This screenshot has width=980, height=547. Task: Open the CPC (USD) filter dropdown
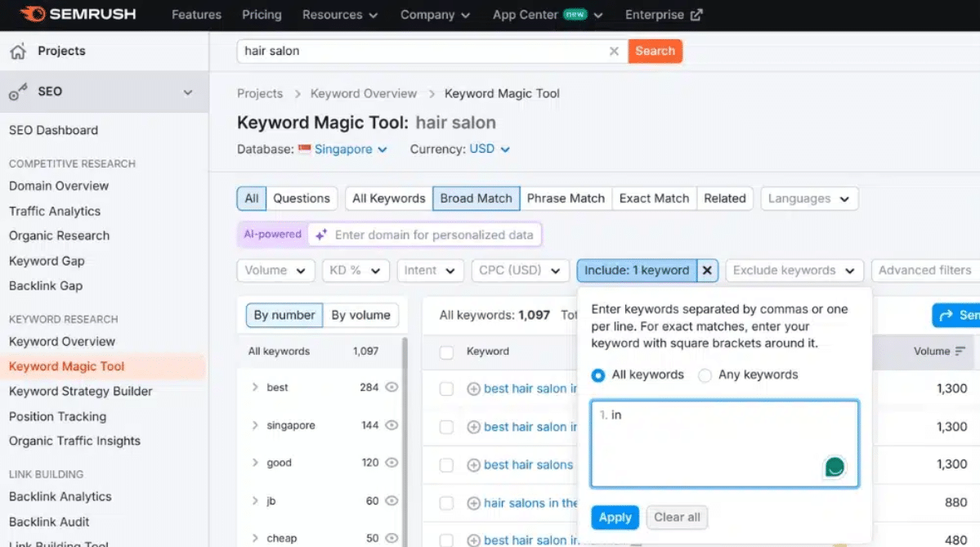pyautogui.click(x=520, y=271)
